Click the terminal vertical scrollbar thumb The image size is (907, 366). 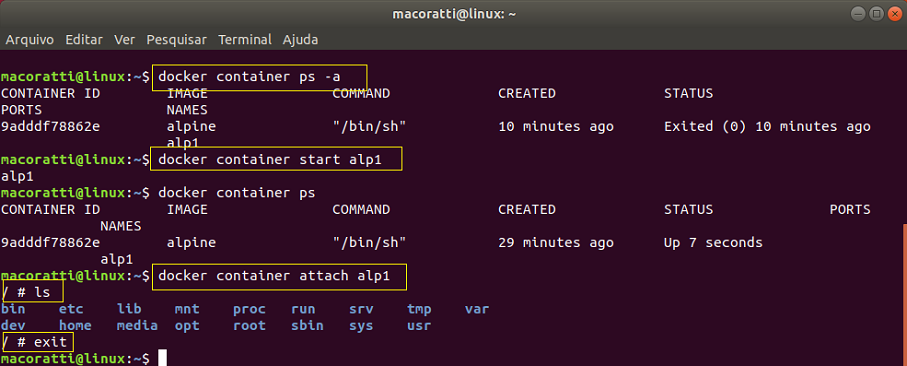[x=905, y=295]
